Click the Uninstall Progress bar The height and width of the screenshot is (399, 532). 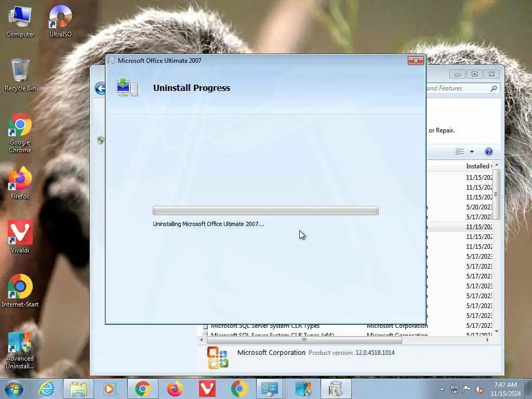point(265,210)
